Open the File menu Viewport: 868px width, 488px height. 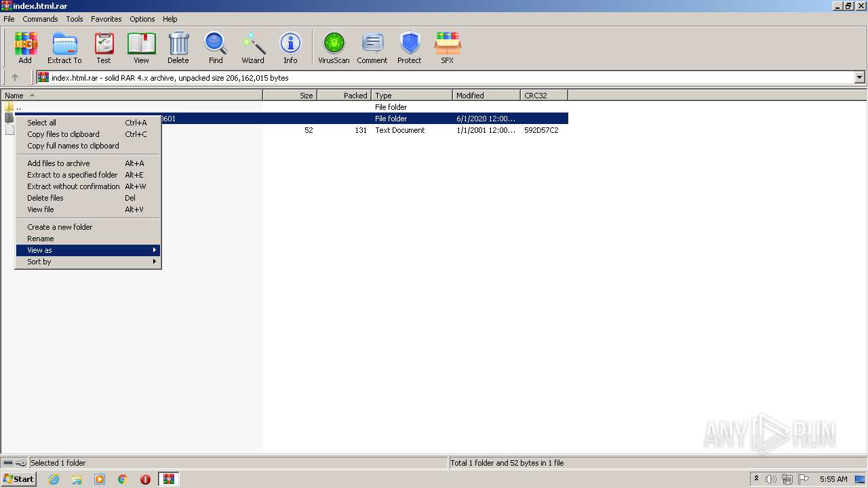tap(9, 19)
